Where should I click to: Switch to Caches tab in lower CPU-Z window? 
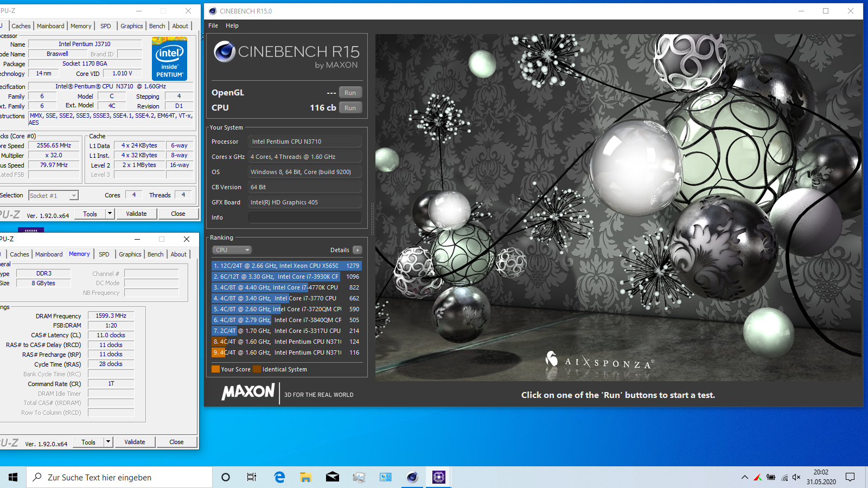pyautogui.click(x=20, y=254)
